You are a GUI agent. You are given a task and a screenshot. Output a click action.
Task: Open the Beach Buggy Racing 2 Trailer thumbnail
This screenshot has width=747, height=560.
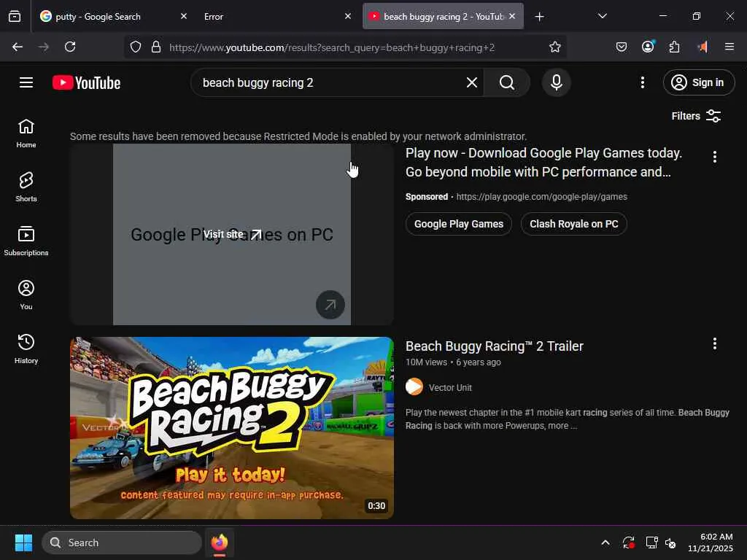click(232, 427)
